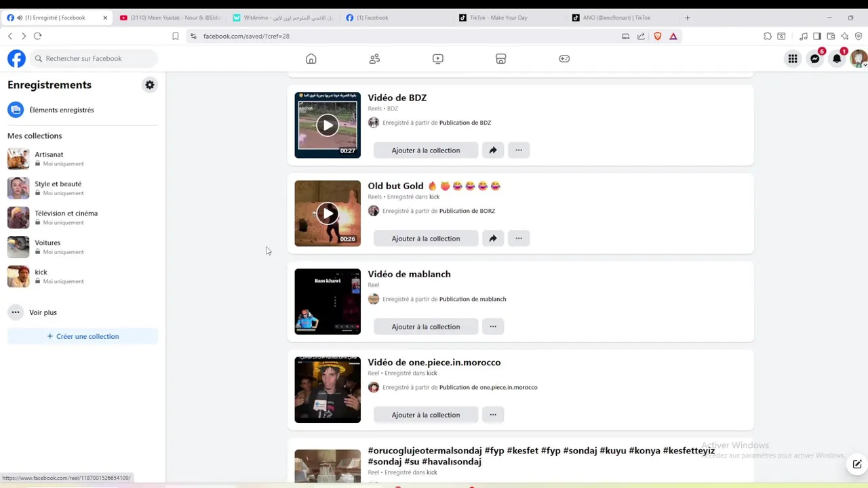
Task: Open the Artisanat collection
Action: click(x=83, y=159)
